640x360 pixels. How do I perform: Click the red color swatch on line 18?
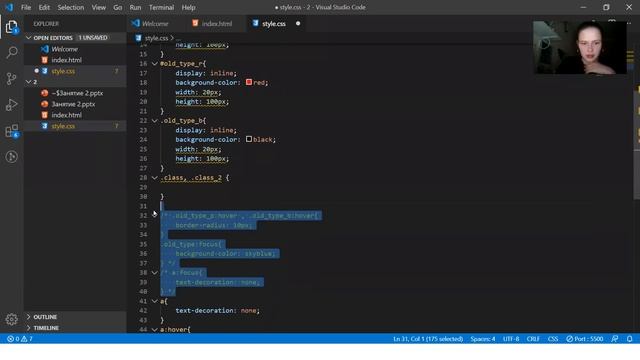249,82
